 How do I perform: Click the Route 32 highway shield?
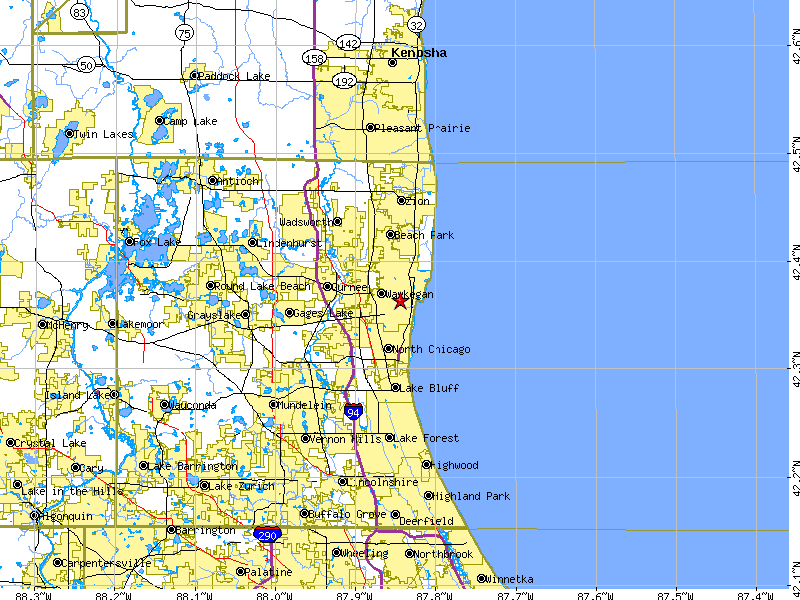click(x=417, y=24)
